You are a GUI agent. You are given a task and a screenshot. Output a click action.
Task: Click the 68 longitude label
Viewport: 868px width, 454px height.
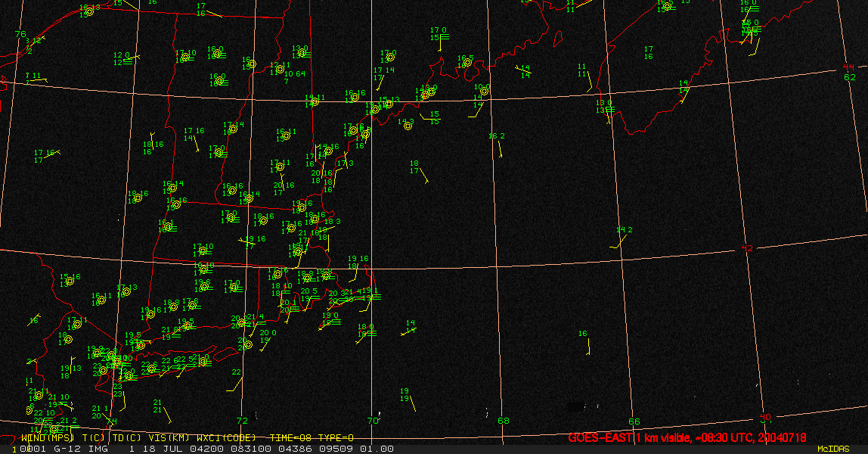tap(504, 421)
